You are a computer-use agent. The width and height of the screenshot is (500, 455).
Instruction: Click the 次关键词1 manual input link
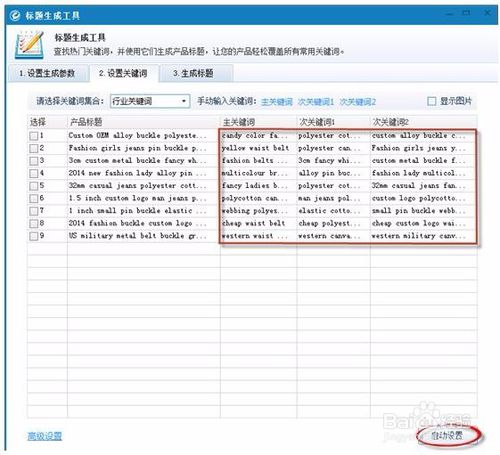tap(316, 102)
